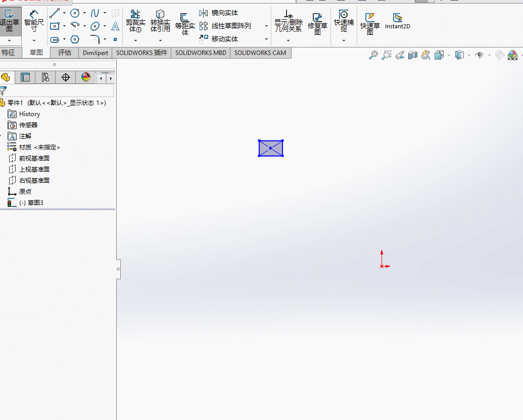This screenshot has height=420, width=523.
Task: Switch to the 草图 (Sketch) tab
Action: click(x=36, y=52)
